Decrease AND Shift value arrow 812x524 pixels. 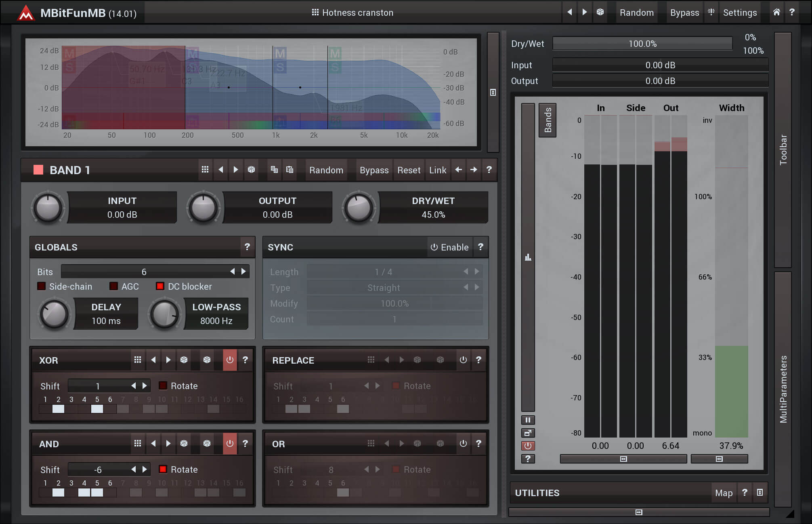tap(134, 469)
